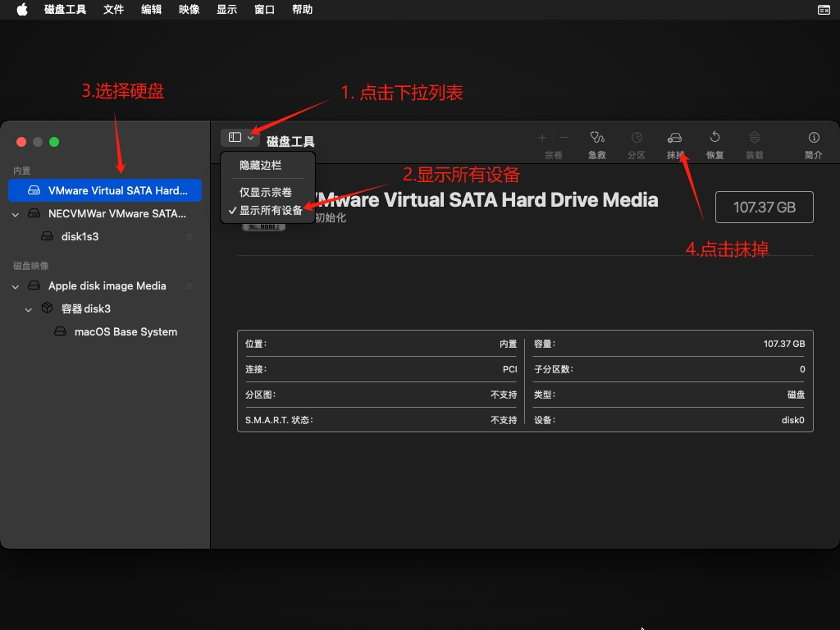Open the 文件 menu

point(113,10)
